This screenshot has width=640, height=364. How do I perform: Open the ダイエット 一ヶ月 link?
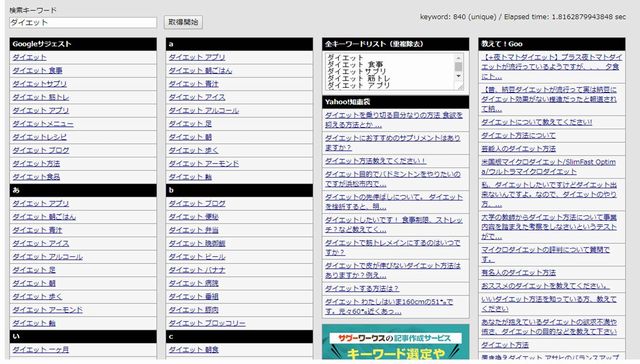(40, 350)
